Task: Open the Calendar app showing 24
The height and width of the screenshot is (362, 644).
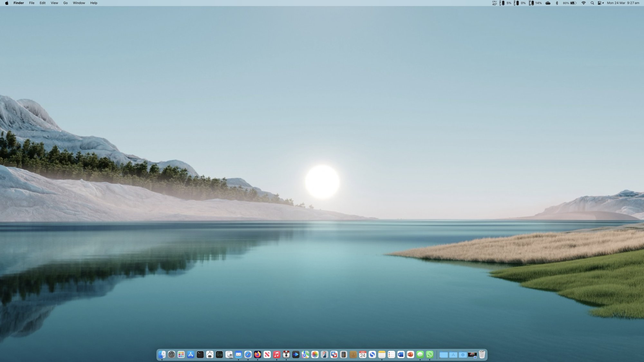Action: 363,354
